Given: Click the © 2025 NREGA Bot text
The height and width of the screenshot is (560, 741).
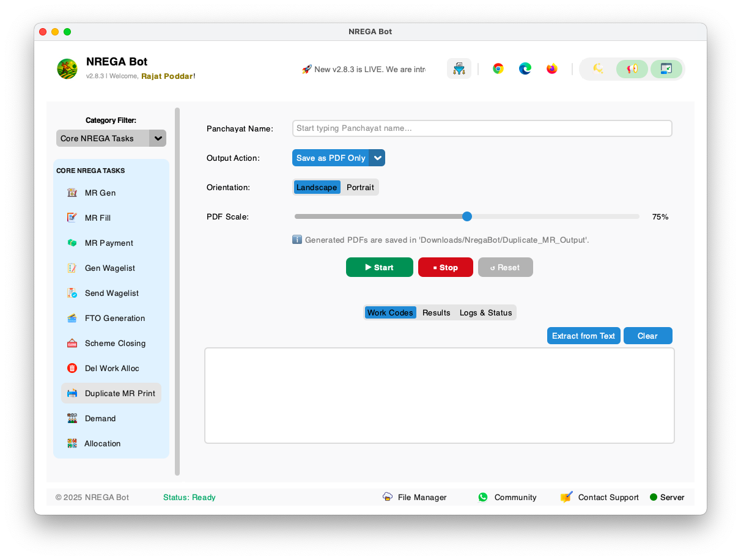Looking at the screenshot, I should 92,497.
